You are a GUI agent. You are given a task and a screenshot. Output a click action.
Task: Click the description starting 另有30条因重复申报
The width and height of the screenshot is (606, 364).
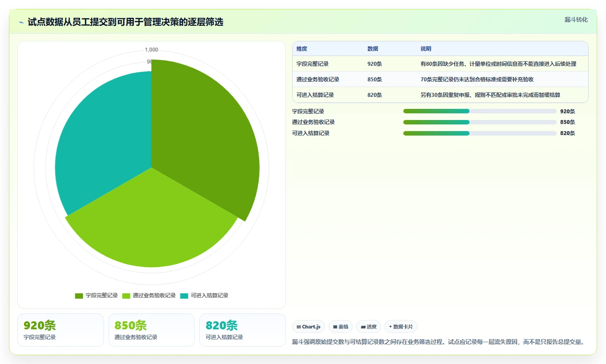click(x=490, y=95)
